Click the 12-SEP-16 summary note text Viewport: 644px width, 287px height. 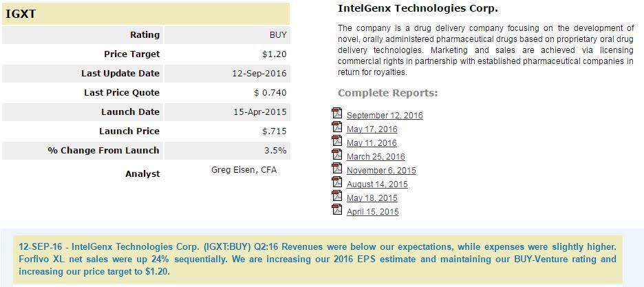tap(317, 259)
